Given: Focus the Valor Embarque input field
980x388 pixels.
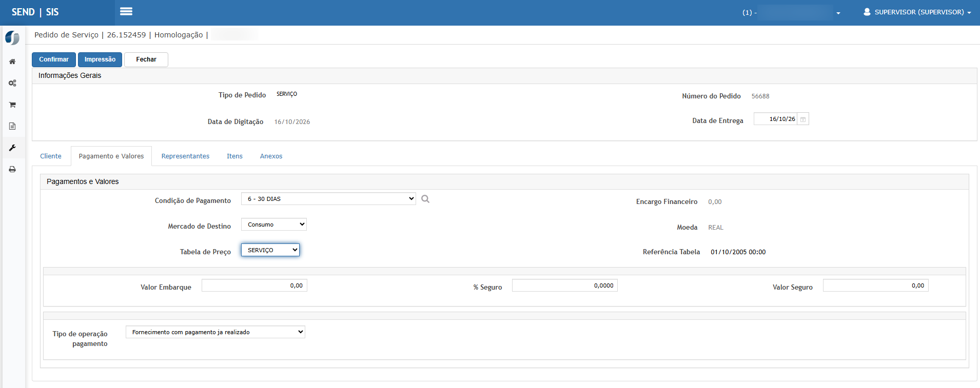Looking at the screenshot, I should [254, 285].
